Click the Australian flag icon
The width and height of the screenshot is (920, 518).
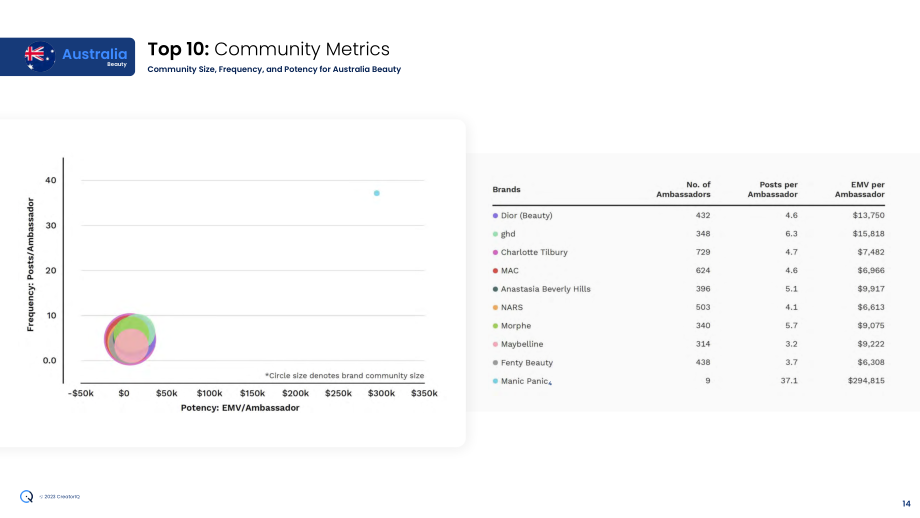coord(39,56)
